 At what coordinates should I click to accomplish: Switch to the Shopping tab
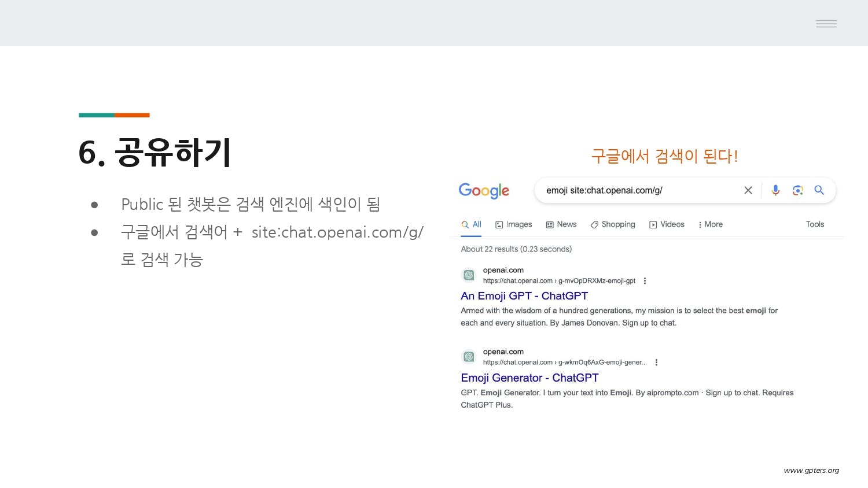(x=613, y=224)
